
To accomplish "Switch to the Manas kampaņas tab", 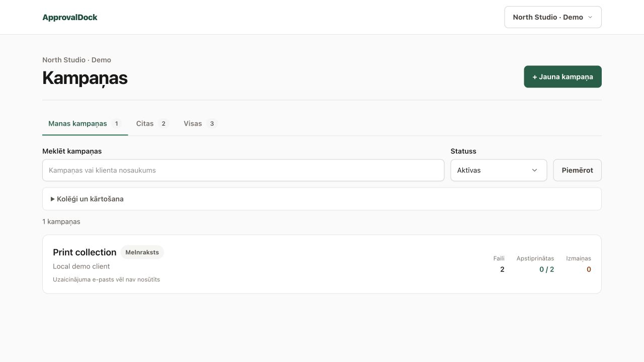I will tap(85, 124).
